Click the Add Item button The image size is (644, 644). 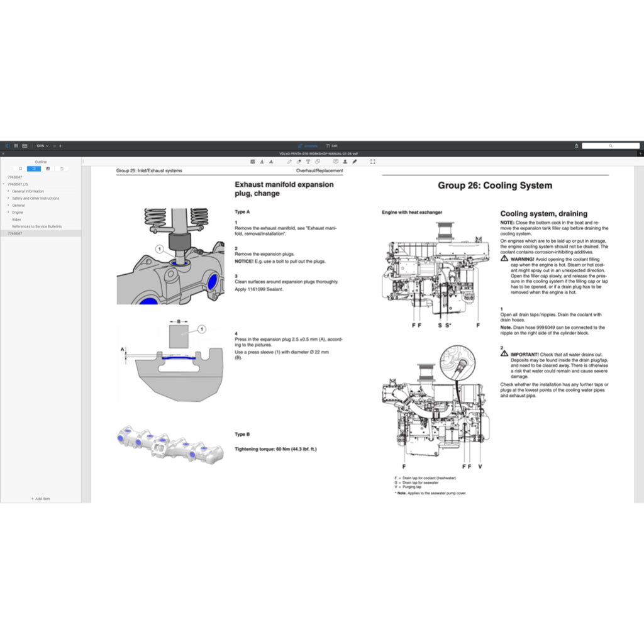pyautogui.click(x=40, y=498)
